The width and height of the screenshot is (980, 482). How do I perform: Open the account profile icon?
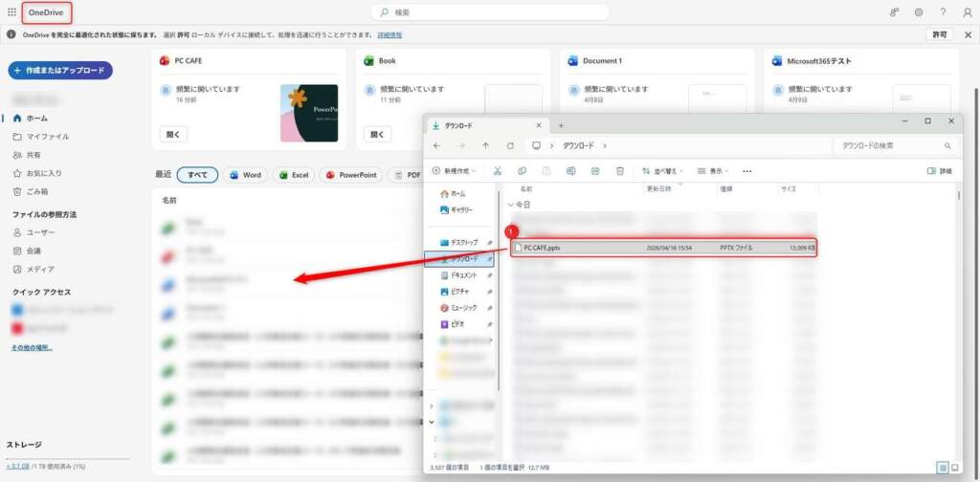coord(967,12)
